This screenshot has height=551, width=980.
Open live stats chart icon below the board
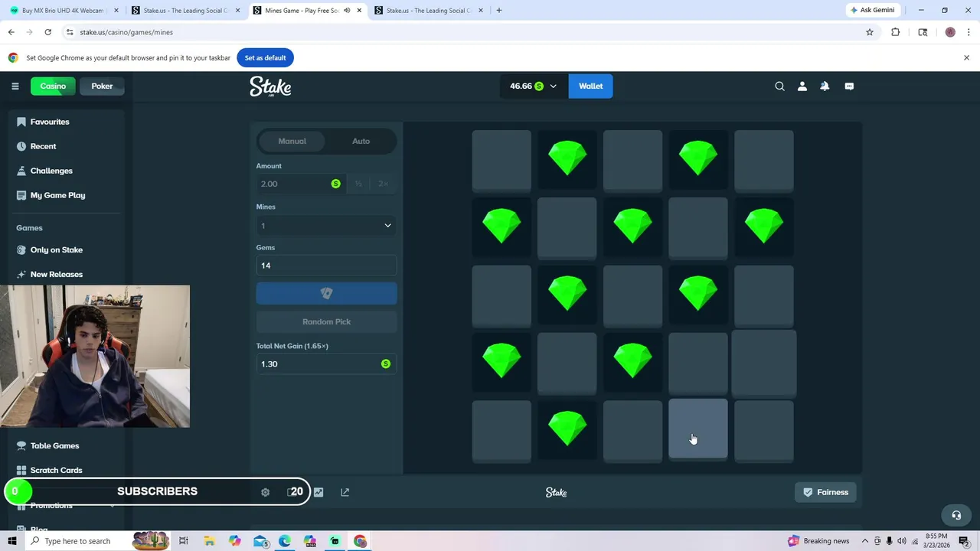pyautogui.click(x=318, y=492)
